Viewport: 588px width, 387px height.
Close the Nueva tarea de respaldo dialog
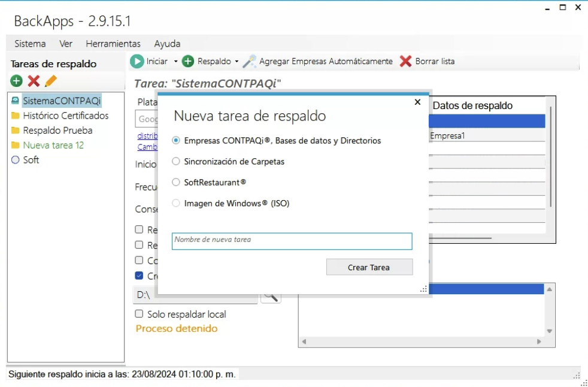tap(417, 102)
